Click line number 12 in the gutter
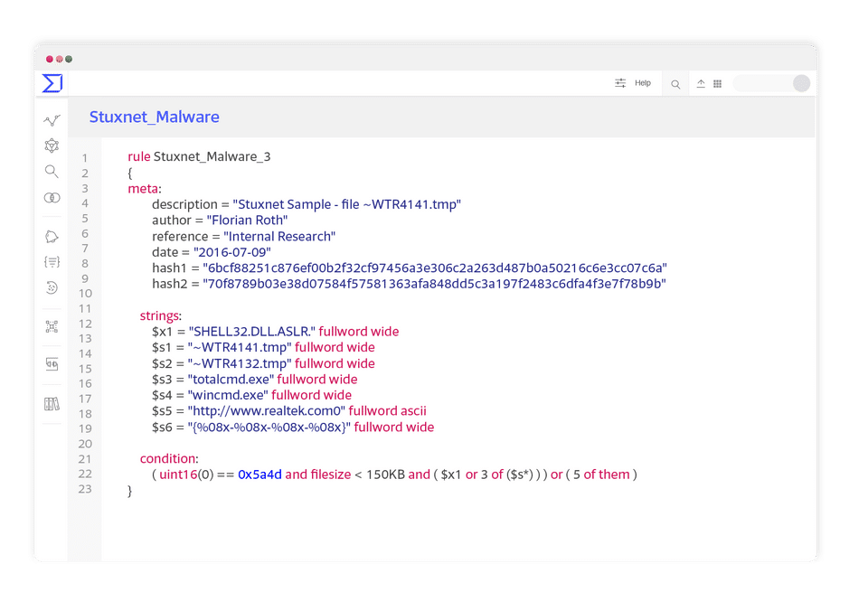Image resolution: width=868 pixels, height=592 pixels. 85,324
